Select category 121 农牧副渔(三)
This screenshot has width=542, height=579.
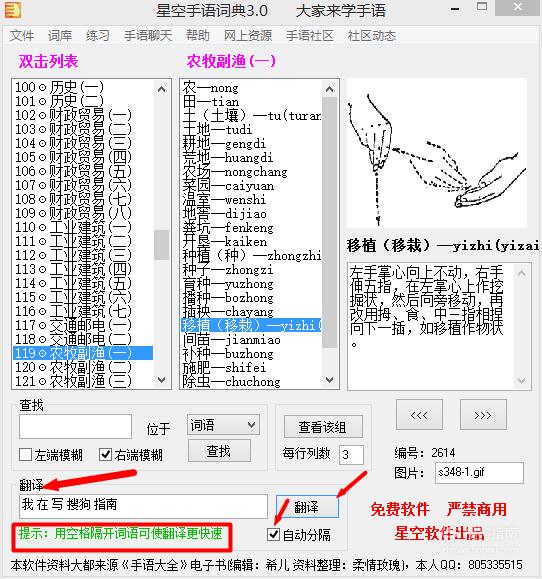click(83, 381)
